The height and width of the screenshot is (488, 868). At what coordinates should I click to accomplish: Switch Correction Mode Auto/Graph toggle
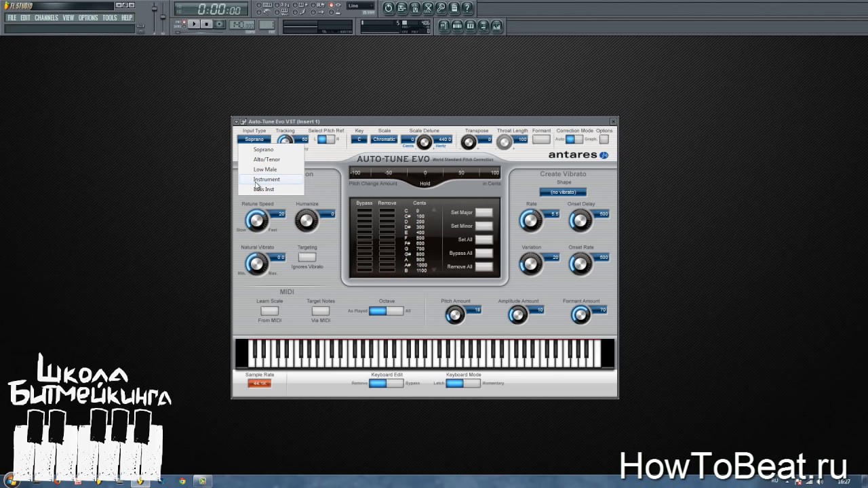[x=574, y=140]
